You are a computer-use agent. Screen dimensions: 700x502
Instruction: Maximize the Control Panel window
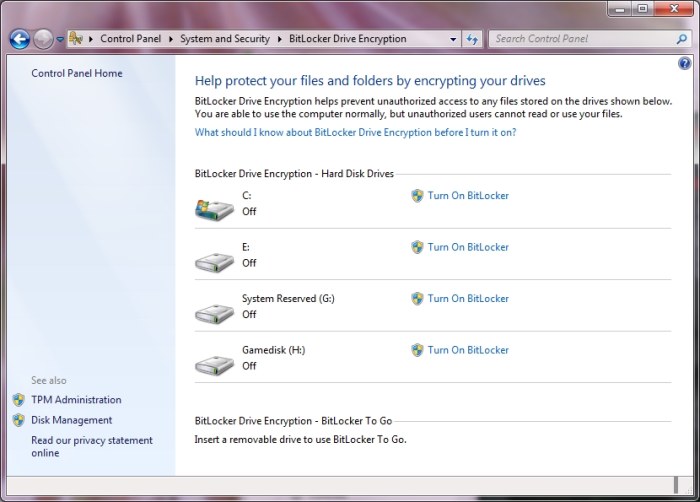tap(642, 9)
